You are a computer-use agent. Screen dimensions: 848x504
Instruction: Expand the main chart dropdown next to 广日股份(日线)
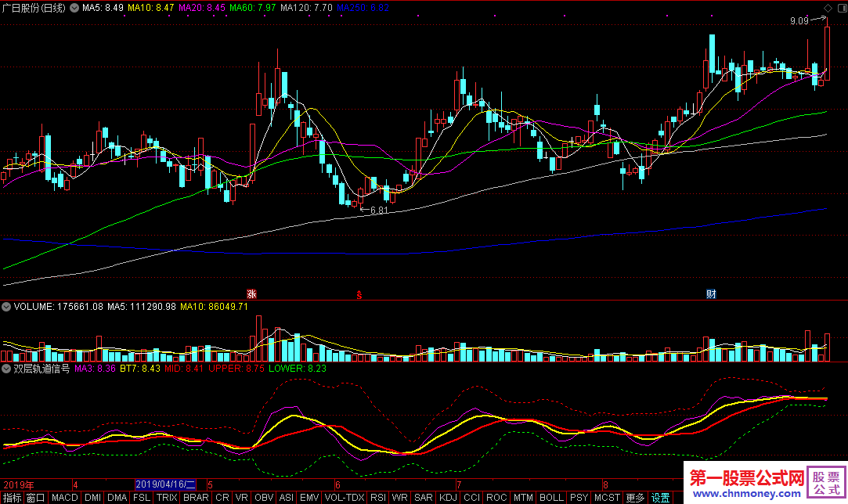coord(74,8)
